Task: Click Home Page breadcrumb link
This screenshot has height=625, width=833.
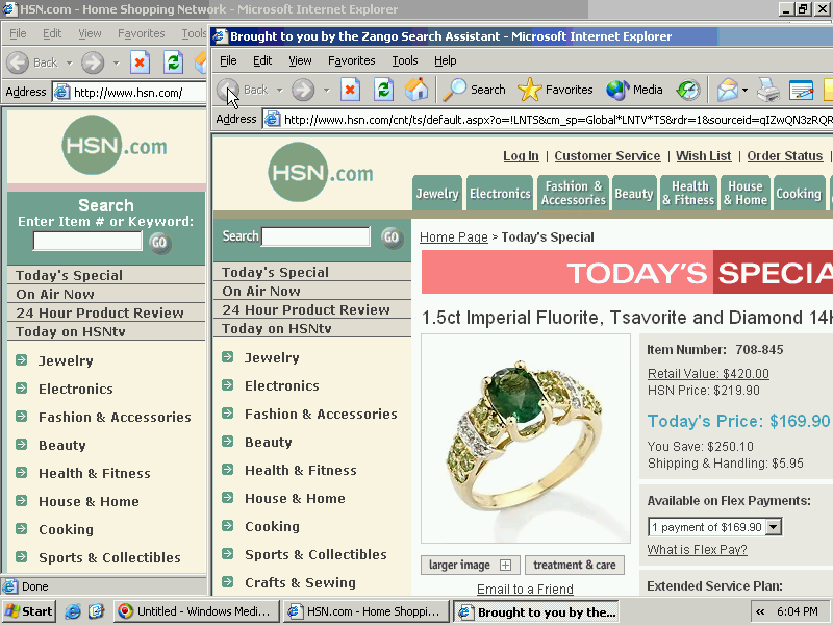Action: tap(454, 237)
